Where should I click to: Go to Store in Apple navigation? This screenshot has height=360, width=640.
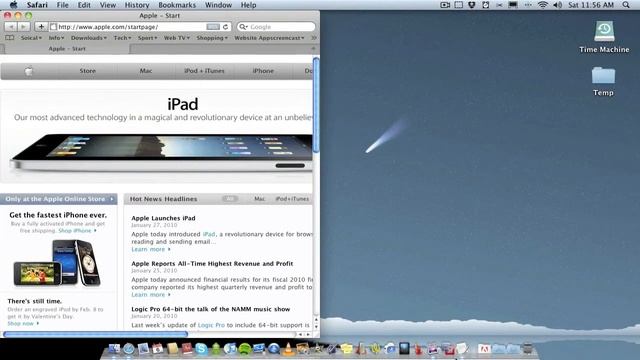pos(87,71)
